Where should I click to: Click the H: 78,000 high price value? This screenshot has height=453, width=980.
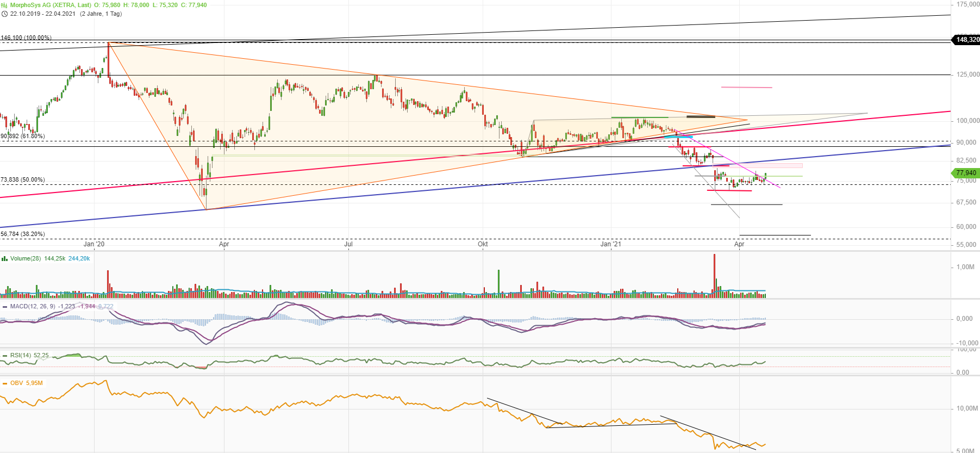[136, 5]
